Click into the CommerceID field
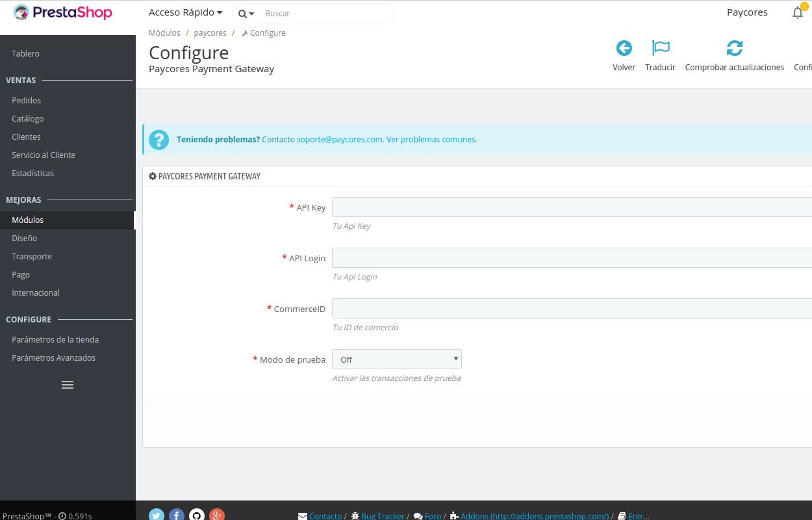Viewport: 812px width, 520px height. pyautogui.click(x=572, y=309)
